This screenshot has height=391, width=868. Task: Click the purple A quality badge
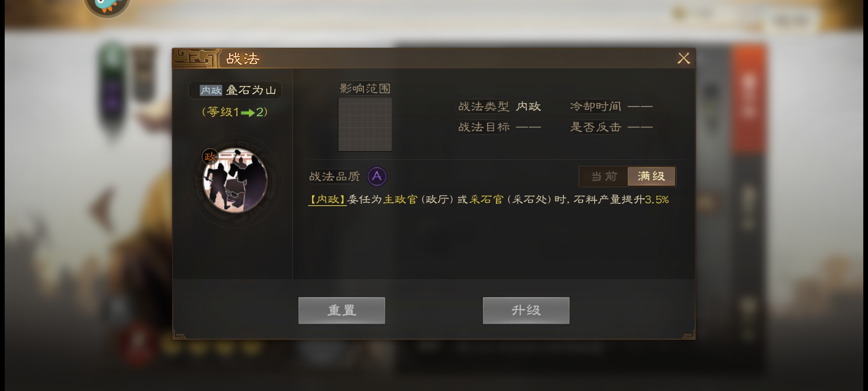(377, 176)
